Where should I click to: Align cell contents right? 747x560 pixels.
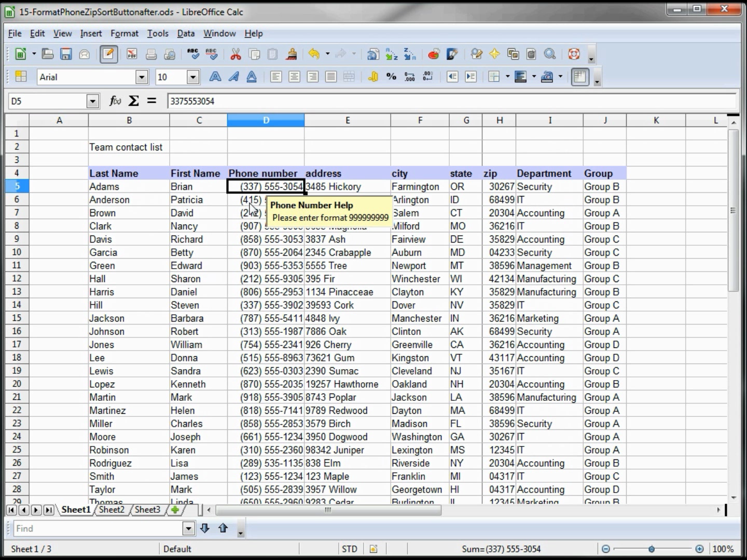coord(312,77)
